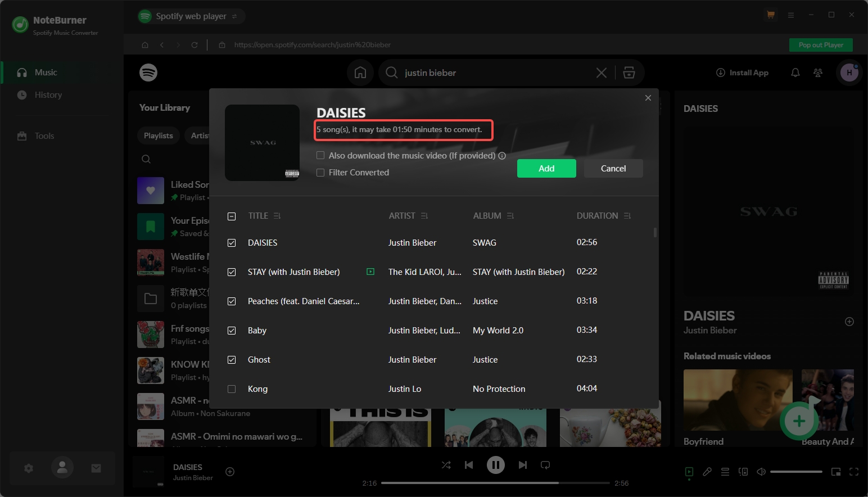The width and height of the screenshot is (868, 497).
Task: Click the green floating add-to-convert button
Action: click(799, 421)
